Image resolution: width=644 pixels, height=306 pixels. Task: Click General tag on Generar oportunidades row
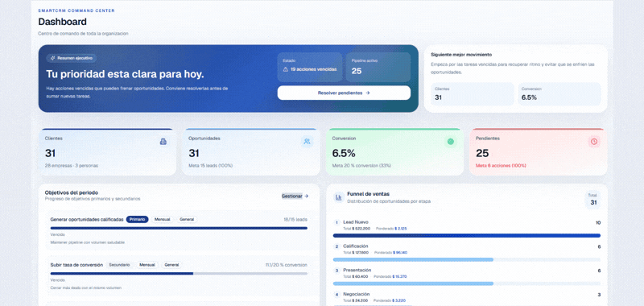(x=187, y=220)
